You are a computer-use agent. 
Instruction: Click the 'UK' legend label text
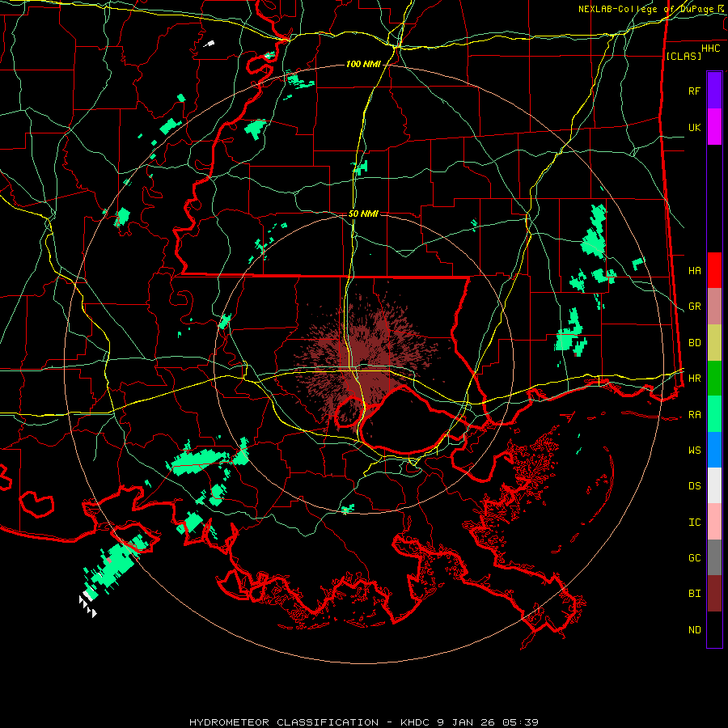pos(694,127)
